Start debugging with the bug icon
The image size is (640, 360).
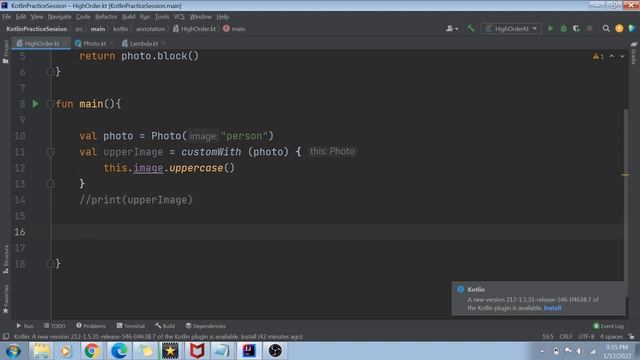(x=564, y=29)
